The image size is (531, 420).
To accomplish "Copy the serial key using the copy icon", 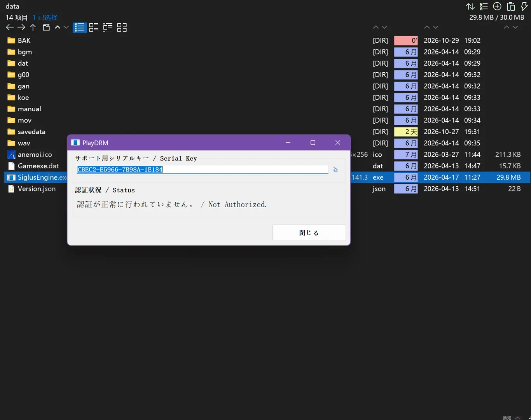I will [335, 170].
